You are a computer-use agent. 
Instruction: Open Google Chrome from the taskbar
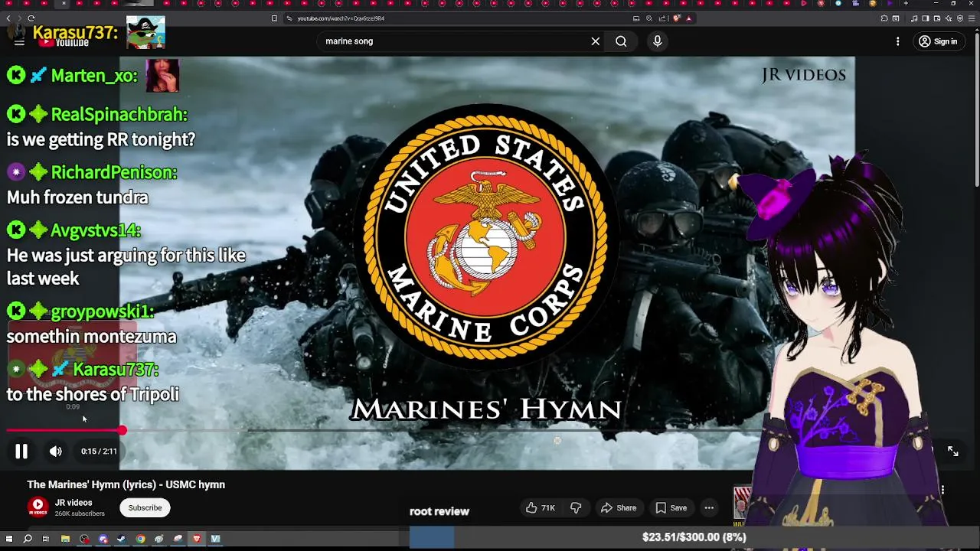point(140,539)
